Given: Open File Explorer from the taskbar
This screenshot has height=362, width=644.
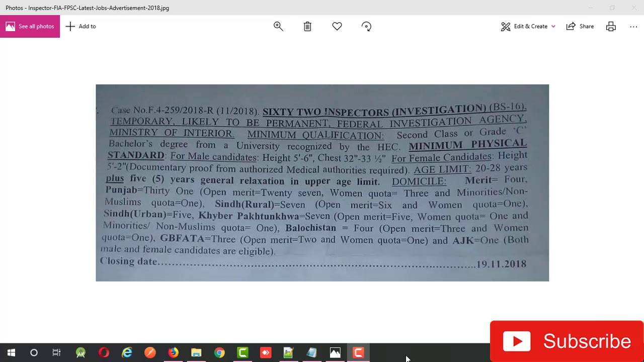Looking at the screenshot, I should [196, 353].
